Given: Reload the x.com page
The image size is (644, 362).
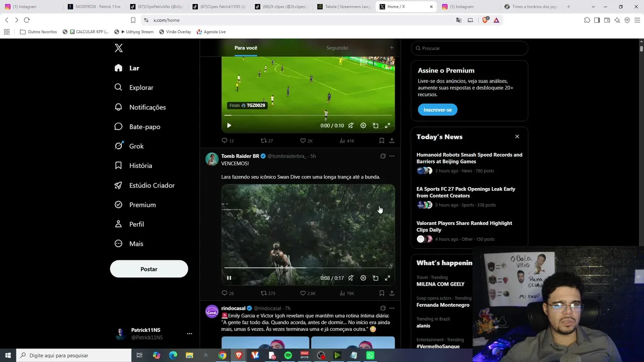Looking at the screenshot, I should [x=27, y=20].
